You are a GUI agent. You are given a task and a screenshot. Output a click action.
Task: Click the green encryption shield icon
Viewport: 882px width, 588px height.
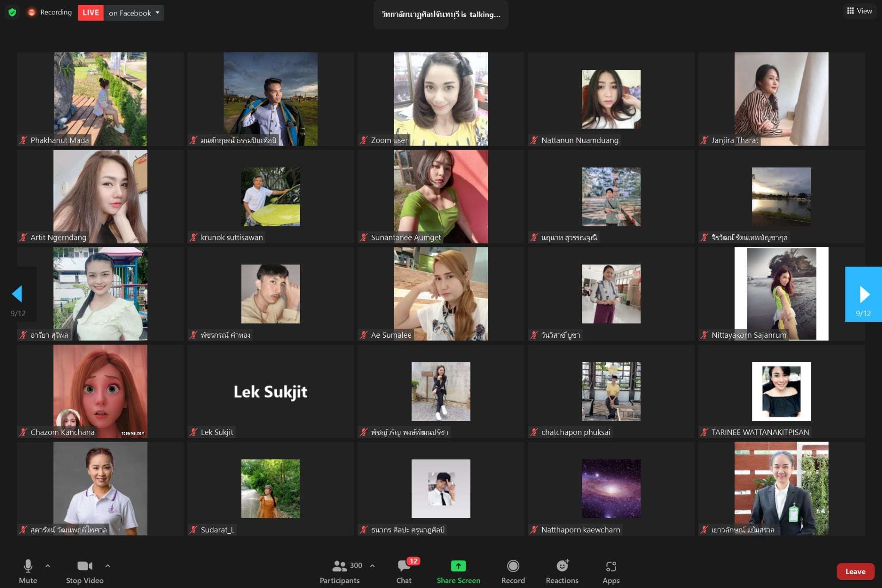[x=12, y=12]
